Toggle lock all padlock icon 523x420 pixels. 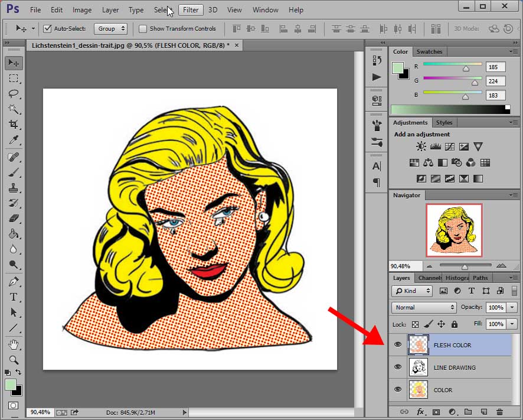click(455, 324)
